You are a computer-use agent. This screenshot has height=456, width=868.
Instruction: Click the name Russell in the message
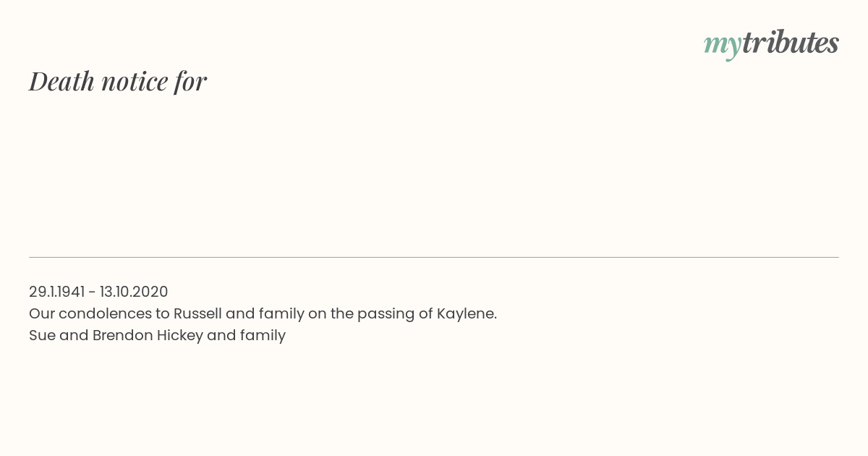click(197, 313)
